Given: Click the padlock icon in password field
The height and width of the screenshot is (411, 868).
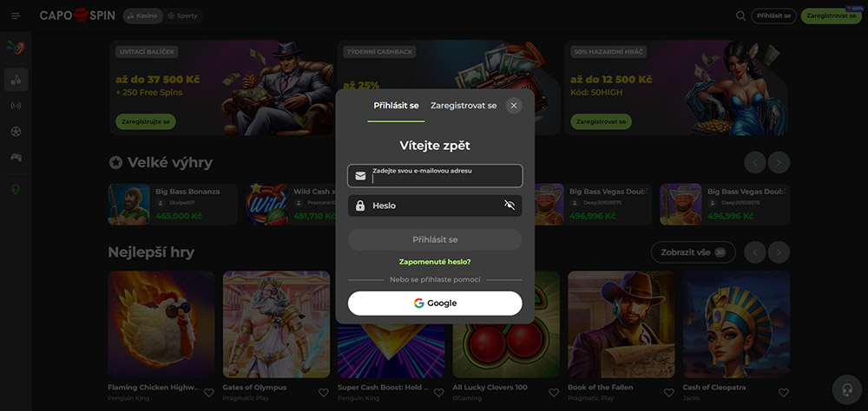Looking at the screenshot, I should tap(360, 205).
